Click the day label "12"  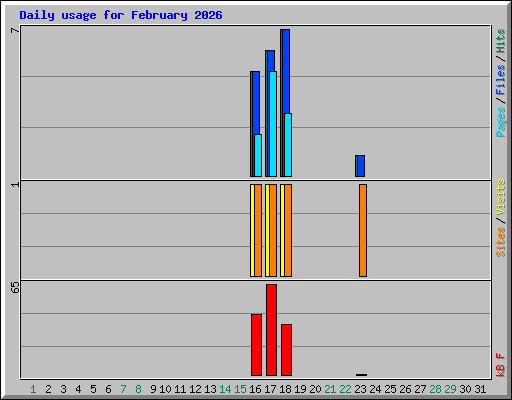pos(195,389)
